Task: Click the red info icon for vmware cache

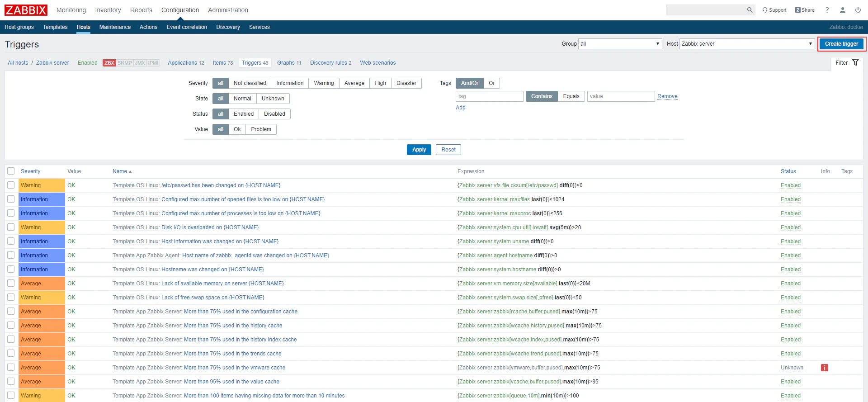Action: pyautogui.click(x=825, y=368)
